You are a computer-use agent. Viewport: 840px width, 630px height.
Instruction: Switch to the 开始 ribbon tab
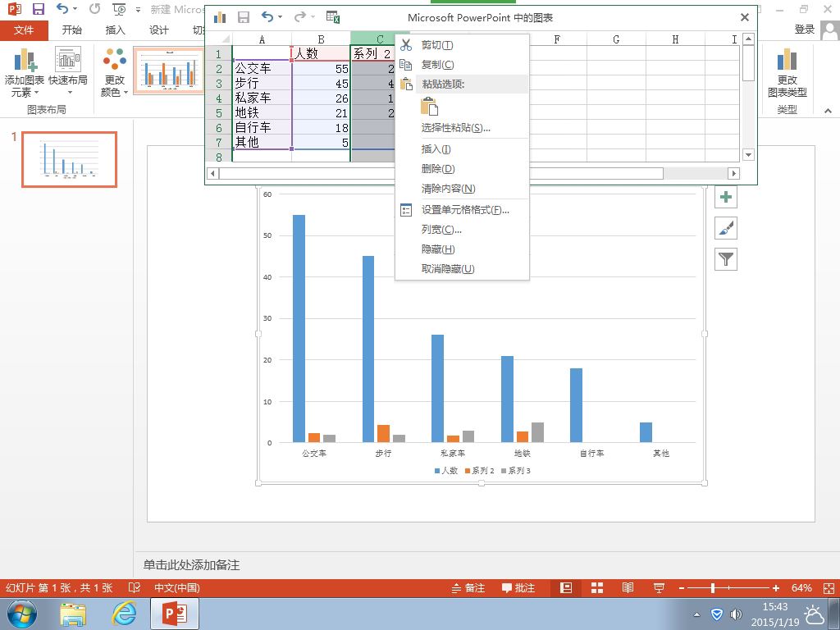72,30
